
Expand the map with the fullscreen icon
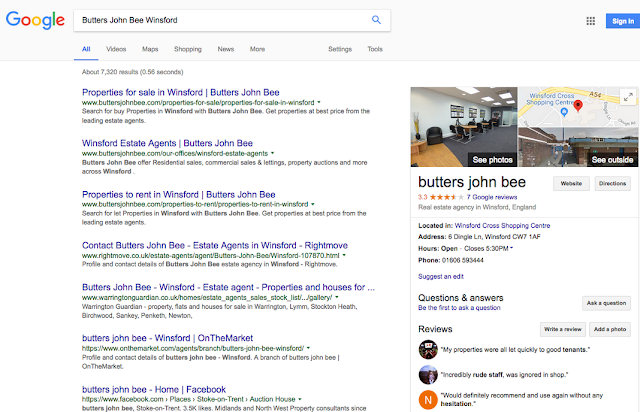pyautogui.click(x=628, y=97)
